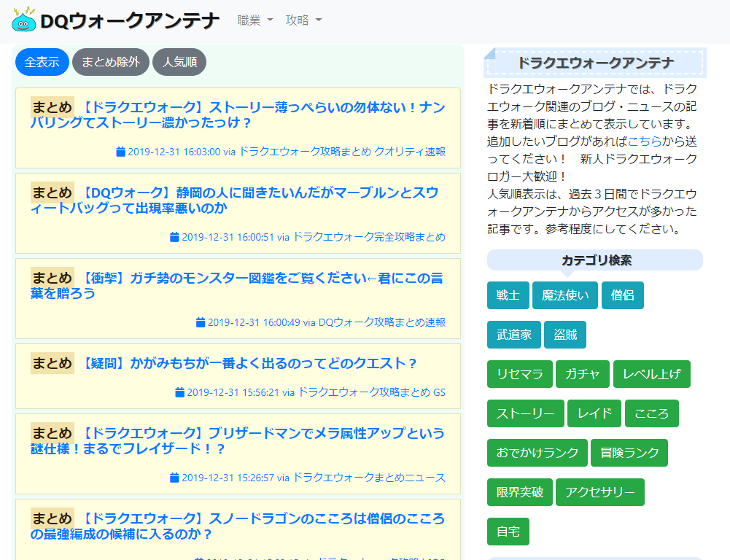
Task: Select the 全表示 filter button
Action: (x=42, y=62)
